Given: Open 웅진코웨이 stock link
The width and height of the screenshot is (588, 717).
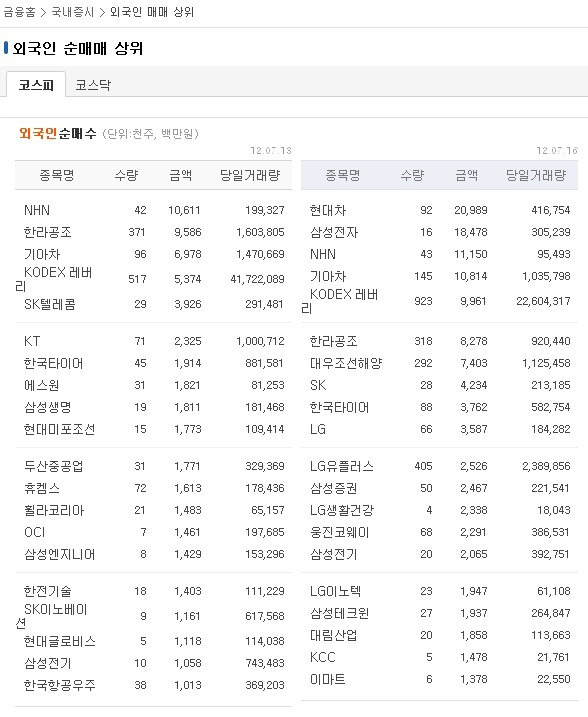Looking at the screenshot, I should [339, 532].
